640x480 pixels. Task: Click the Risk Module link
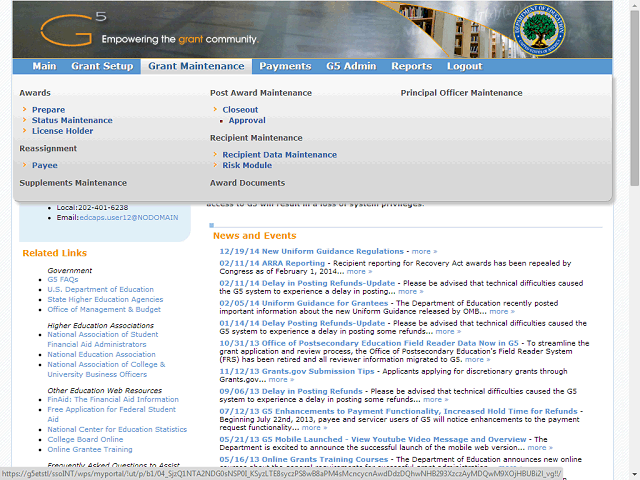coord(247,165)
